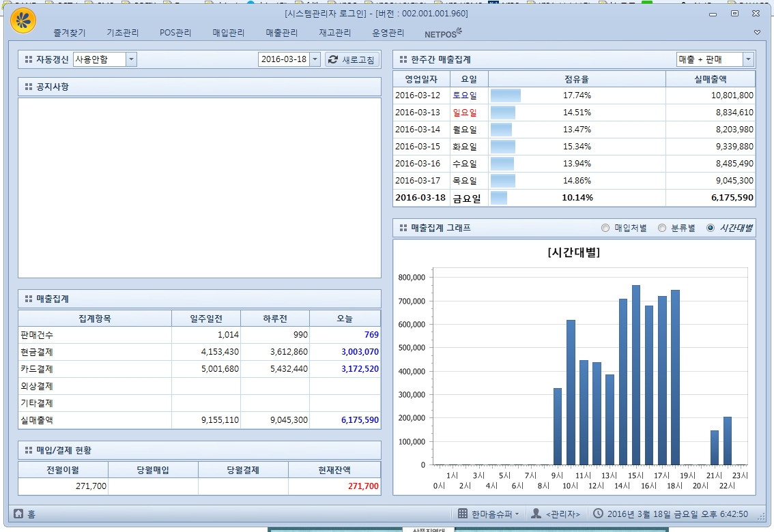Open the 재고관리 menu

[334, 33]
